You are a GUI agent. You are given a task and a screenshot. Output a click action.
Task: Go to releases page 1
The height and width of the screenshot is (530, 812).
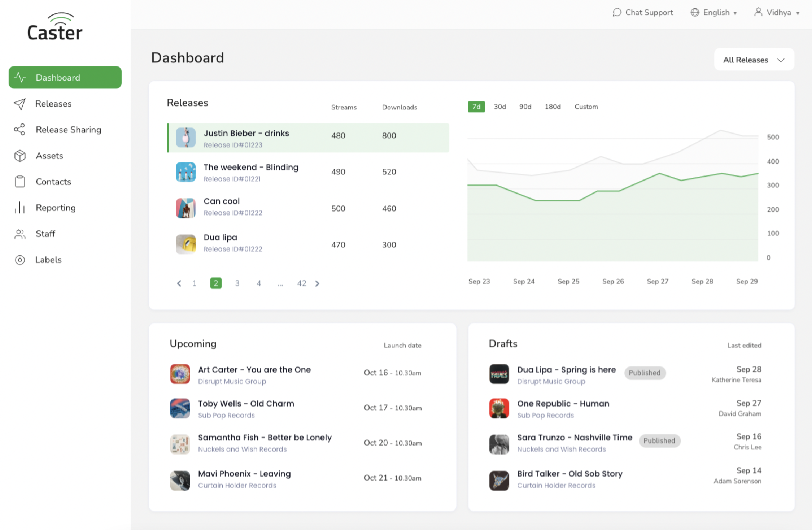pos(195,283)
